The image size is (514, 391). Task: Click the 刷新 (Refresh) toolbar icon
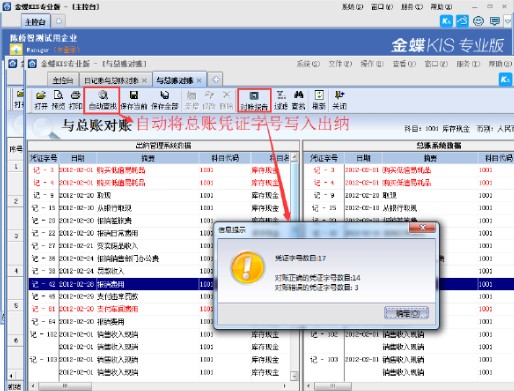[319, 100]
